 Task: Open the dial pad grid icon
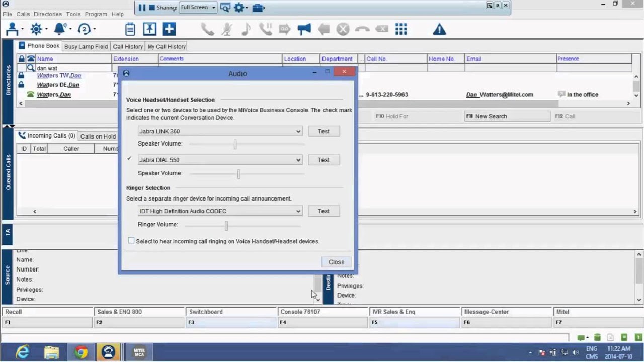click(401, 29)
